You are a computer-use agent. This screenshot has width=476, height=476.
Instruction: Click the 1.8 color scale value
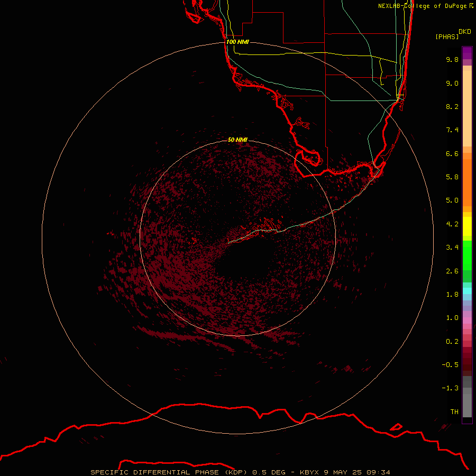[x=452, y=295]
